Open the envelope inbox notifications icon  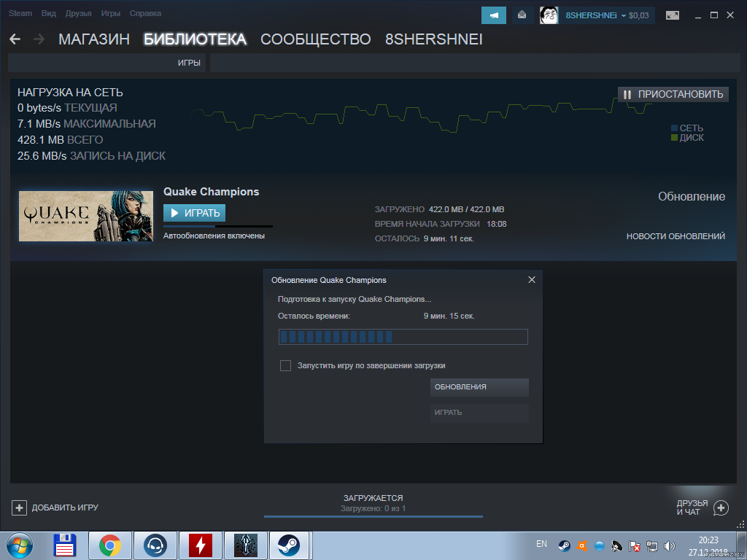(x=522, y=15)
